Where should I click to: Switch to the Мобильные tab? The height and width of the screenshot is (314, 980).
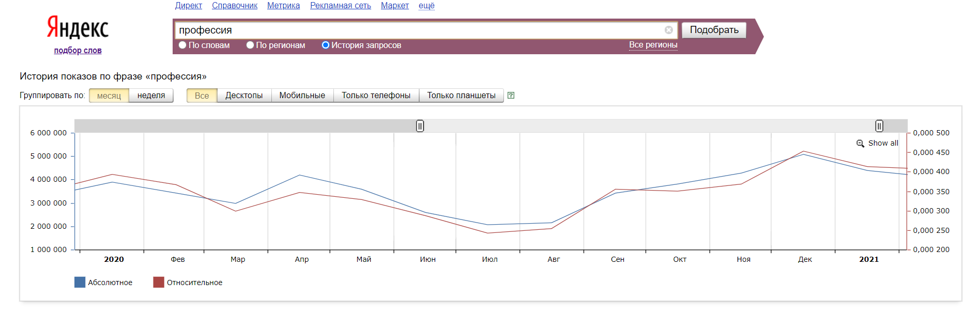point(302,96)
